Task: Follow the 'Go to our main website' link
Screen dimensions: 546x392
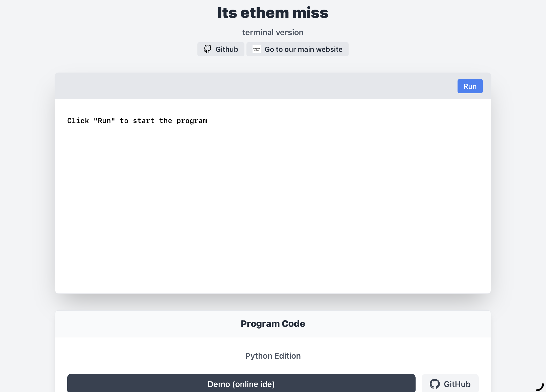Action: (x=303, y=49)
